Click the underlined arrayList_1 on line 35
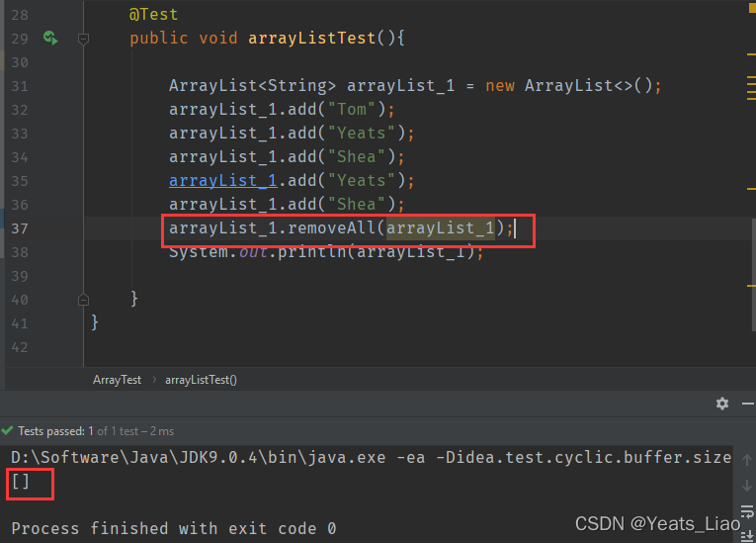756x543 pixels. pos(222,181)
